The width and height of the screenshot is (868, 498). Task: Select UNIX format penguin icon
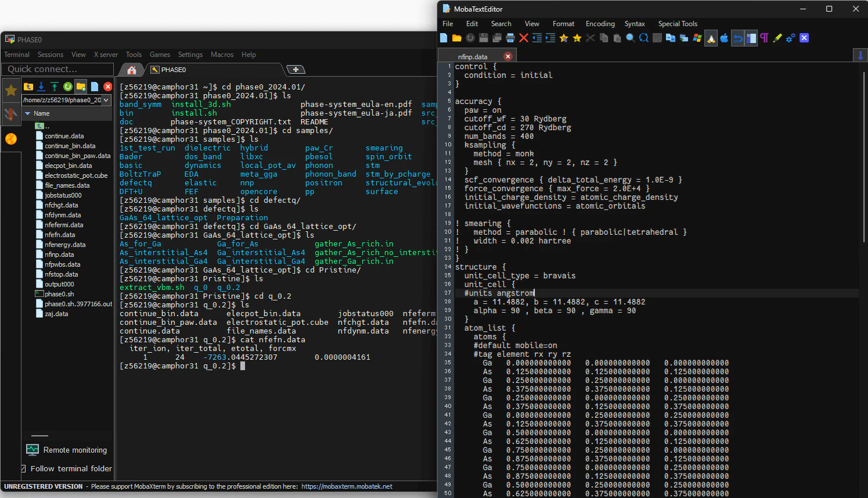(711, 38)
